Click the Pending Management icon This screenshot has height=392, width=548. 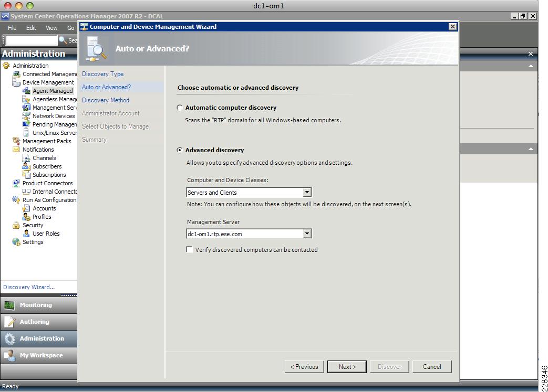click(x=26, y=124)
